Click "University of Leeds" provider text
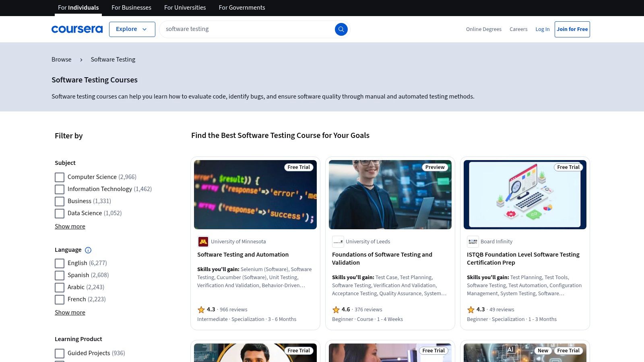Viewport: 644px width, 362px height. pos(368,242)
